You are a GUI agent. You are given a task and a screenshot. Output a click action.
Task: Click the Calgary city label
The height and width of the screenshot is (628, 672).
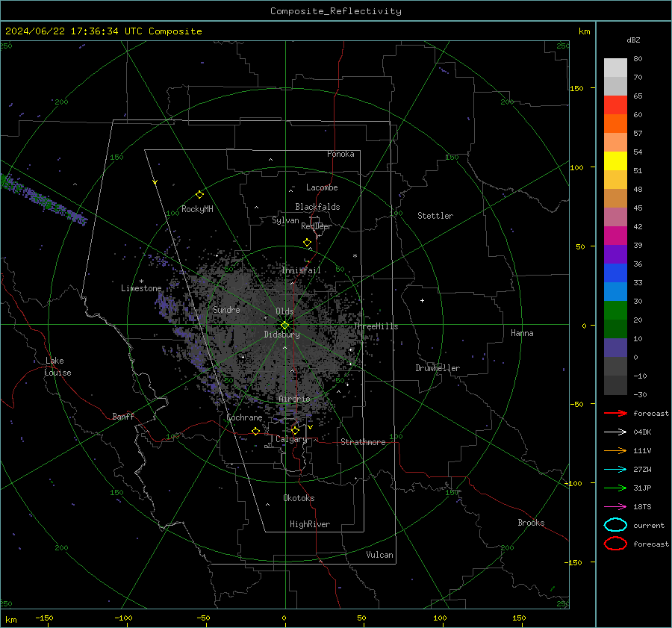[x=291, y=439]
